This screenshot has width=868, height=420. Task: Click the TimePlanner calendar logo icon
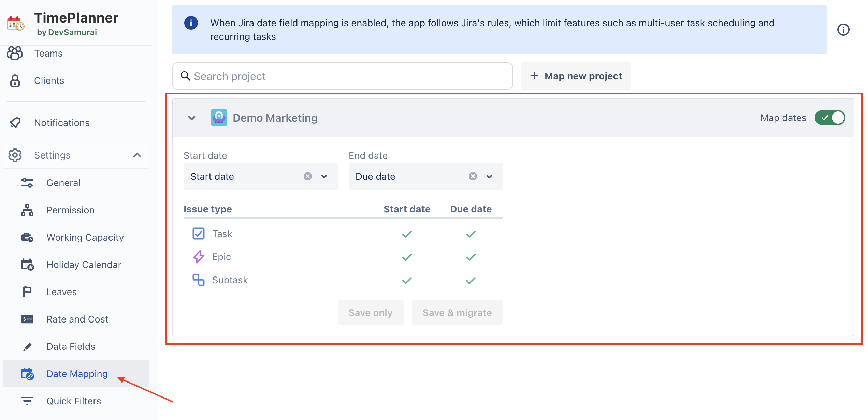[x=16, y=24]
